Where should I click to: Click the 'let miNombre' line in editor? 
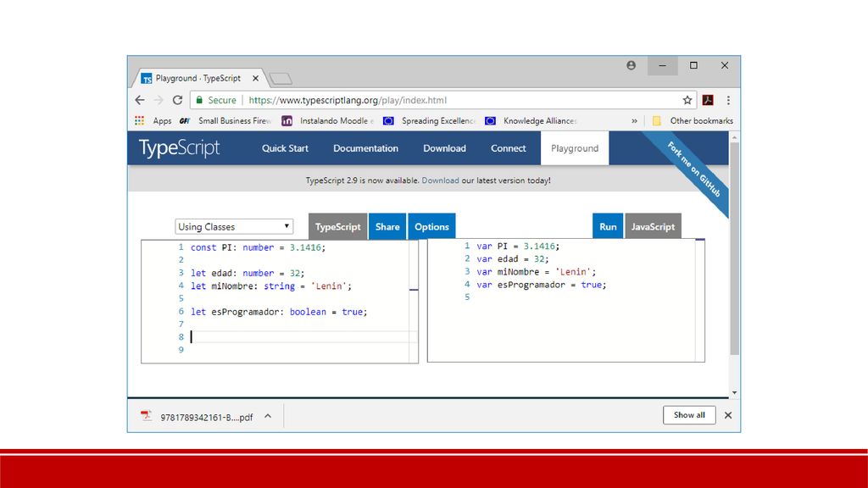coord(271,286)
